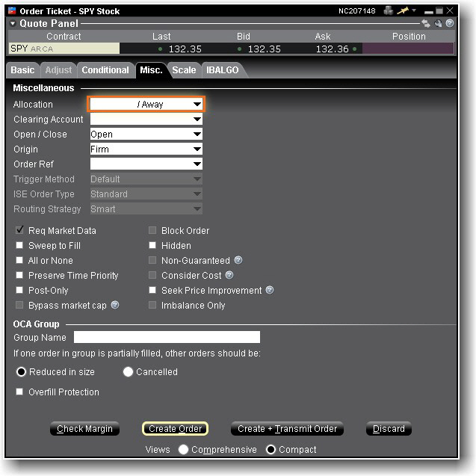Open the Trigger Method dropdown

coord(146,179)
